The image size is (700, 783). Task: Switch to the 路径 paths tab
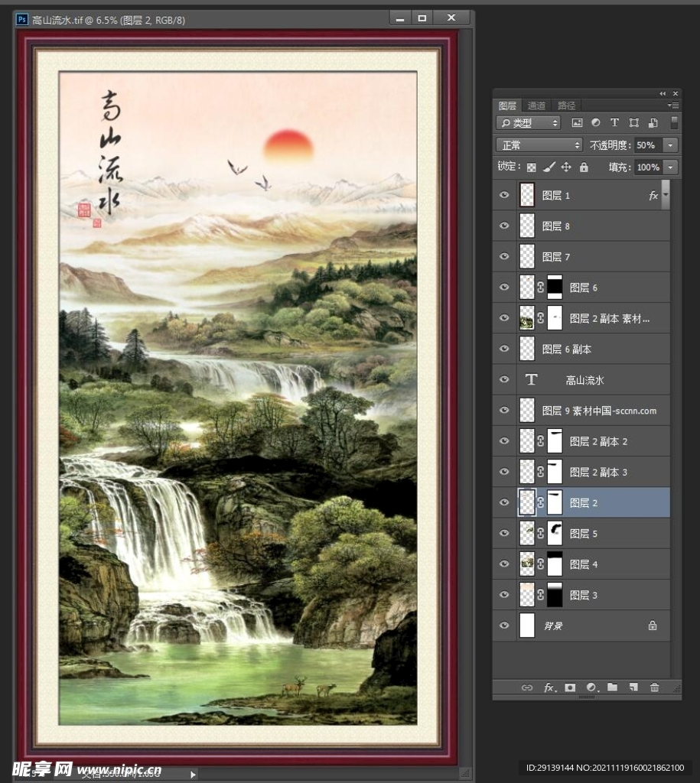point(566,106)
